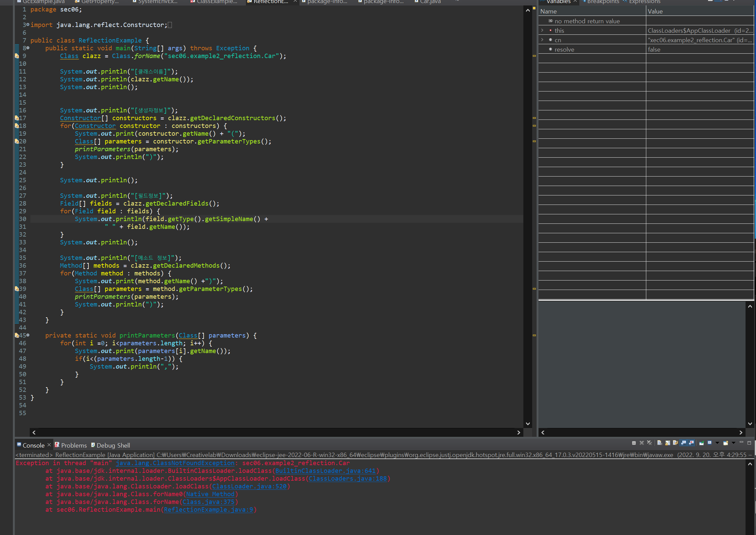Viewport: 756px width, 535px height.
Task: Click the warning marker on line 45
Action: pos(17,336)
